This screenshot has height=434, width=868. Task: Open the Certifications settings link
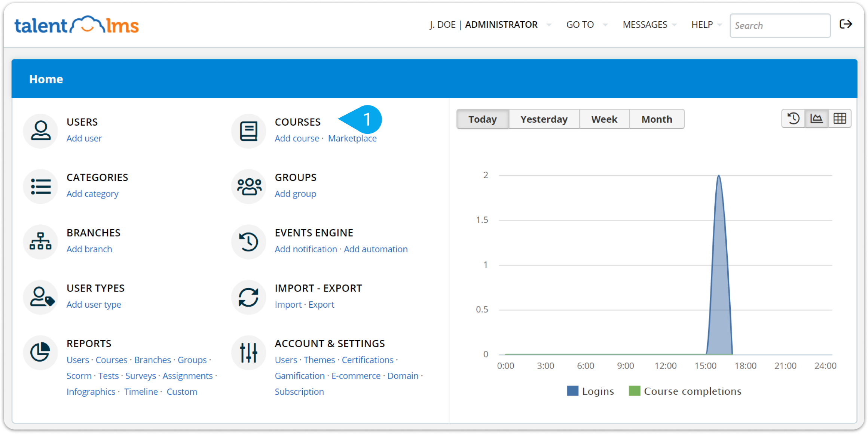368,360
